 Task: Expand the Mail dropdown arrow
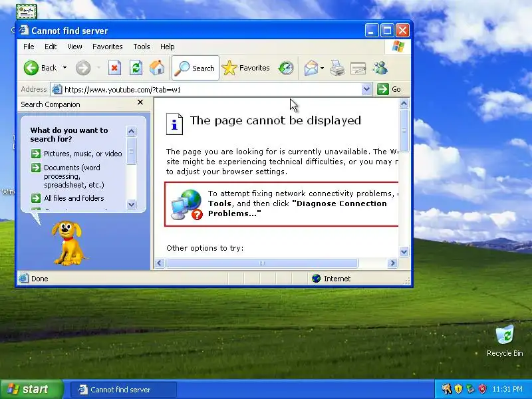click(322, 68)
